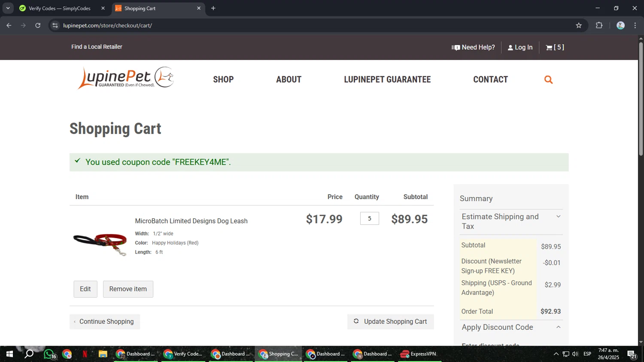The image size is (644, 362).
Task: Open the SHOP menu
Action: click(x=223, y=79)
